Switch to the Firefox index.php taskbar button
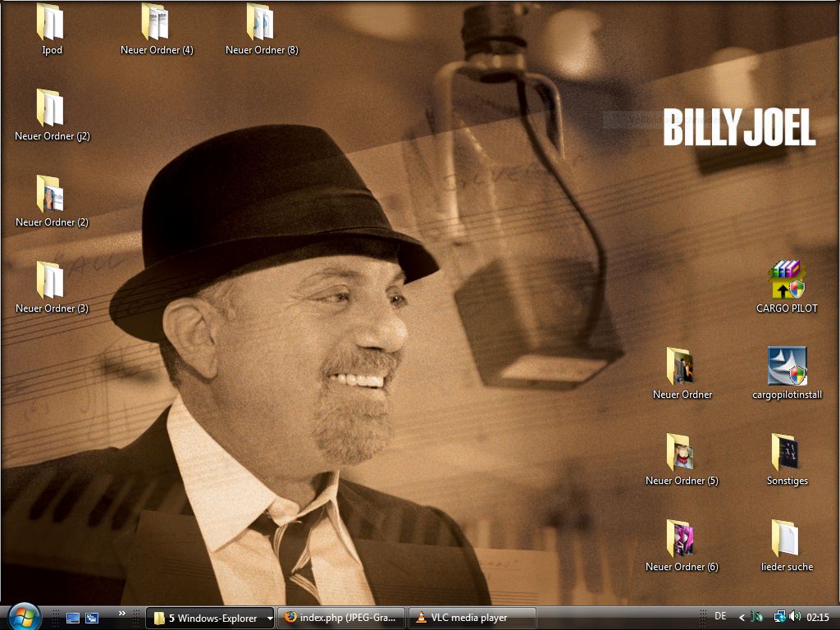 (341, 619)
